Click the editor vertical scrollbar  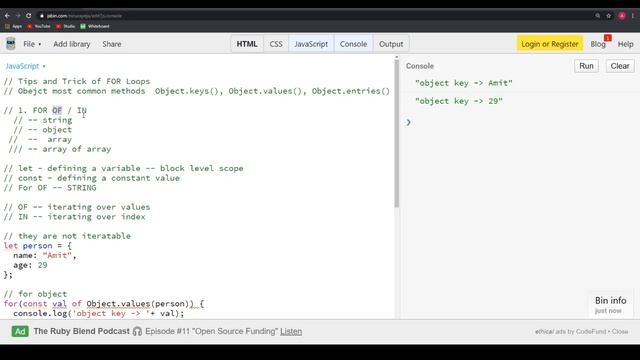(x=396, y=133)
